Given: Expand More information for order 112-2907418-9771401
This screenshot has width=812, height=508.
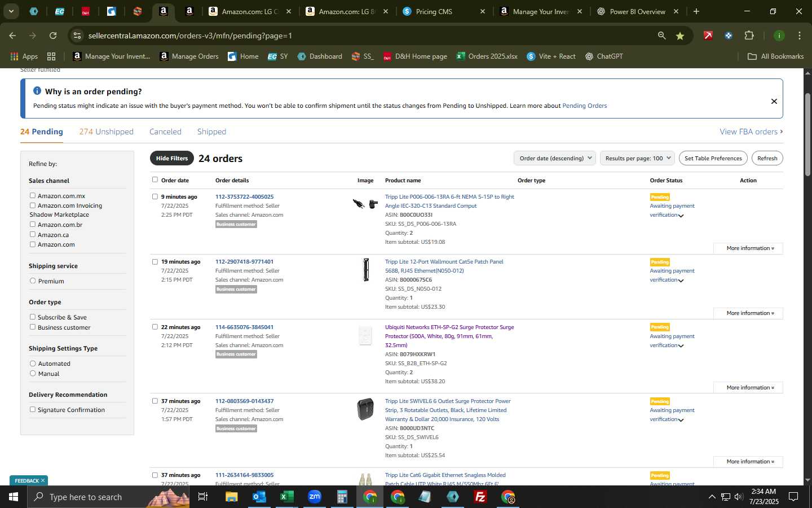Looking at the screenshot, I should tap(748, 313).
